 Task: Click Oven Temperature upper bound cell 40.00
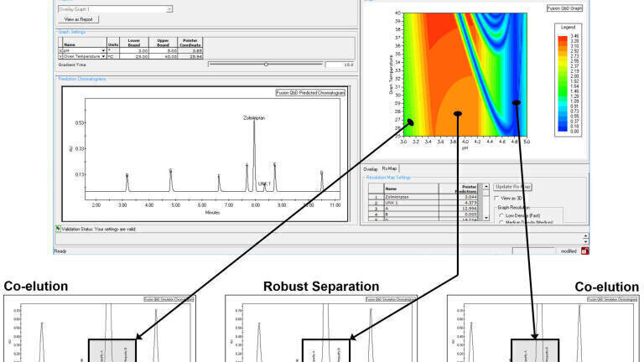pyautogui.click(x=163, y=56)
